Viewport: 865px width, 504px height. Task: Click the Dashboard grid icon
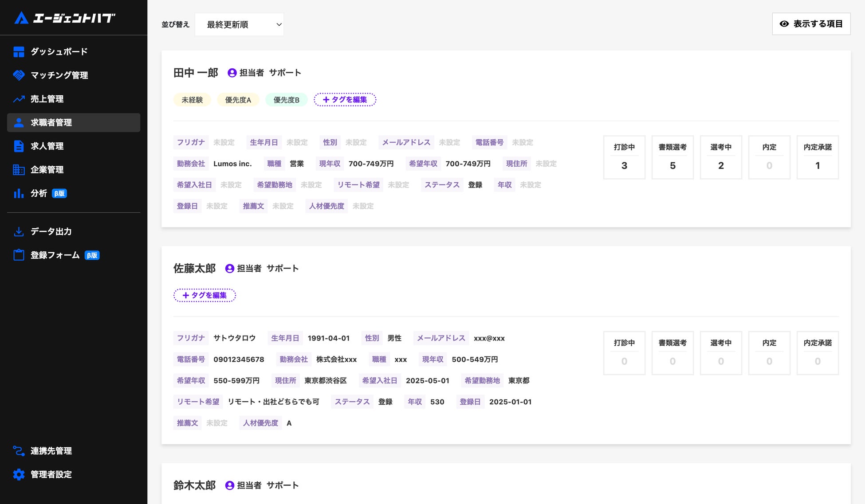pyautogui.click(x=19, y=52)
